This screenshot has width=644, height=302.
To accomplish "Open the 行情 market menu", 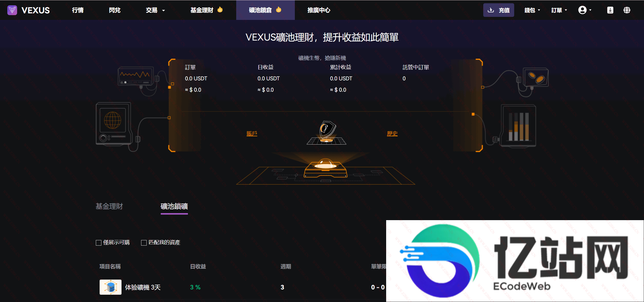I will tap(78, 10).
